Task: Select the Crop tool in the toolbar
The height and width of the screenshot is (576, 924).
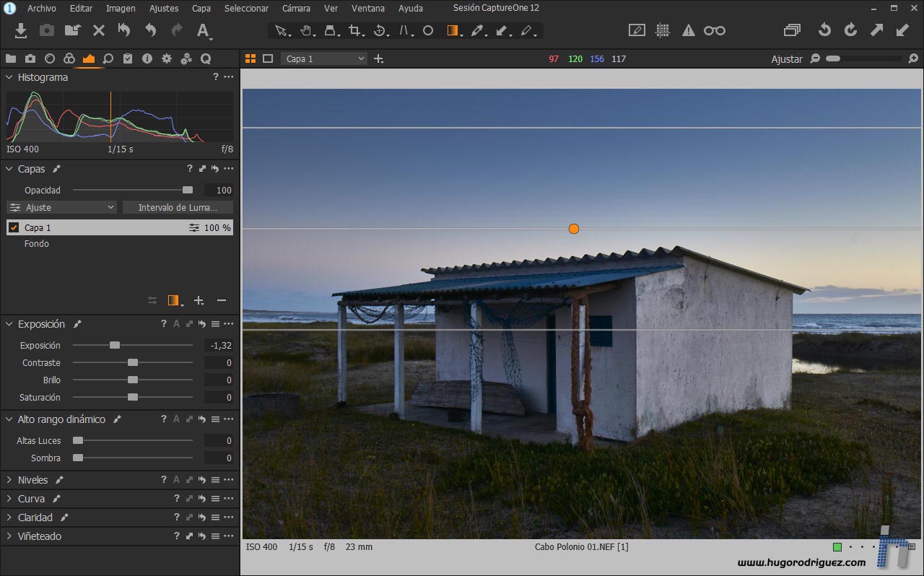Action: (354, 30)
